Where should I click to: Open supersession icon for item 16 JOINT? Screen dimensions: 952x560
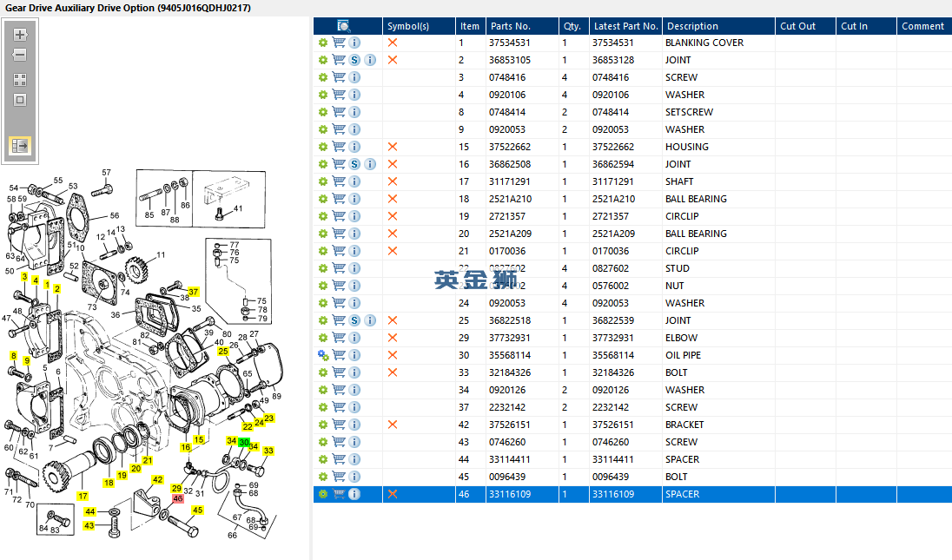354,164
